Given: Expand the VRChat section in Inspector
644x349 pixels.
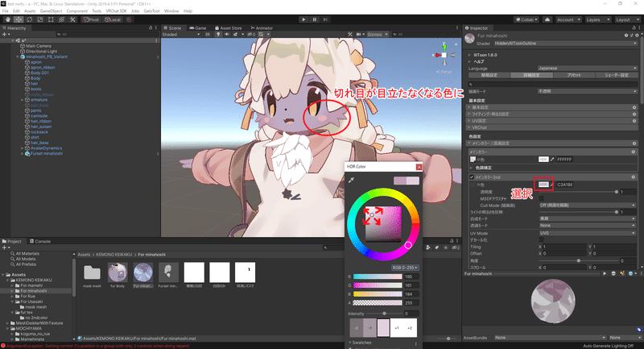Looking at the screenshot, I should tap(469, 127).
